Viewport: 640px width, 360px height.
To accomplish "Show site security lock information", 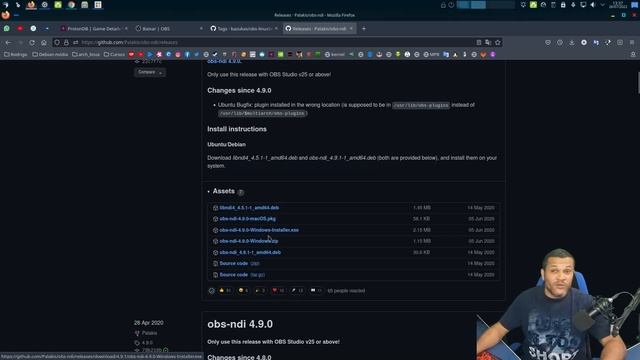I will click(66, 42).
